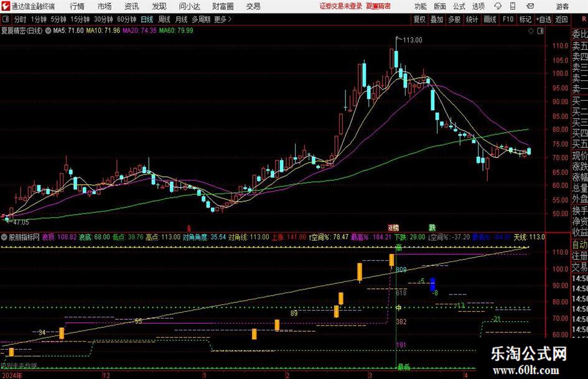Select the 月线 period tab
The width and height of the screenshot is (588, 379).
182,19
